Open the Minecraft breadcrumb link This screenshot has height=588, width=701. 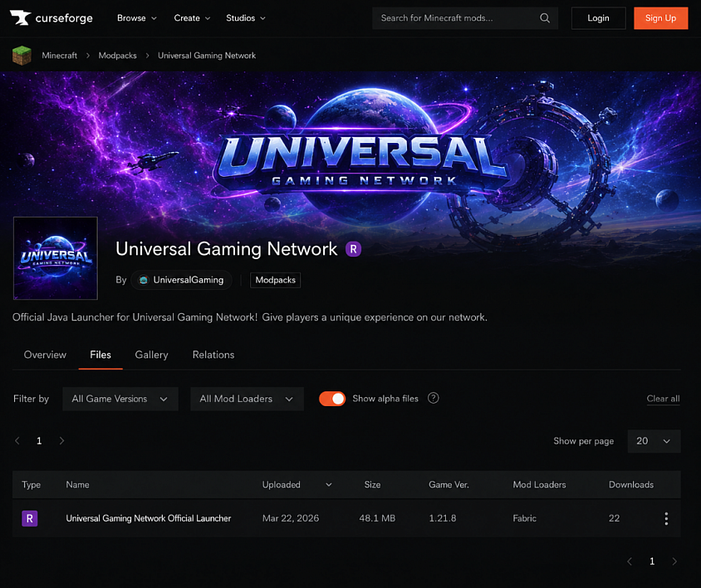coord(60,56)
